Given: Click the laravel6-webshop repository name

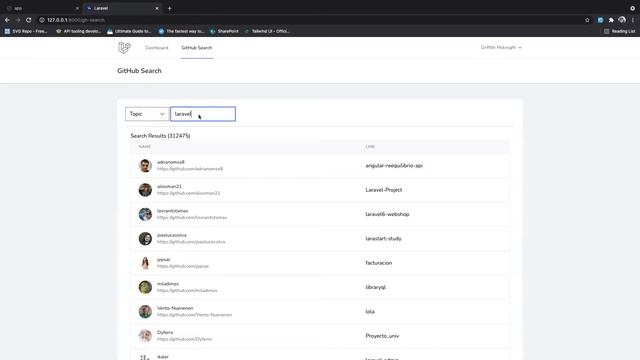Looking at the screenshot, I should (x=387, y=214).
